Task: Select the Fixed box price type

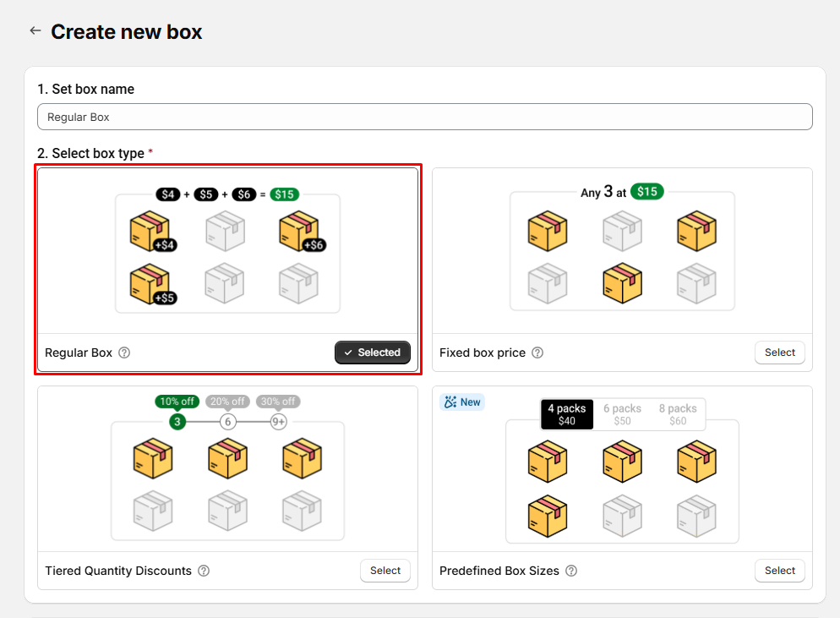Action: click(779, 353)
